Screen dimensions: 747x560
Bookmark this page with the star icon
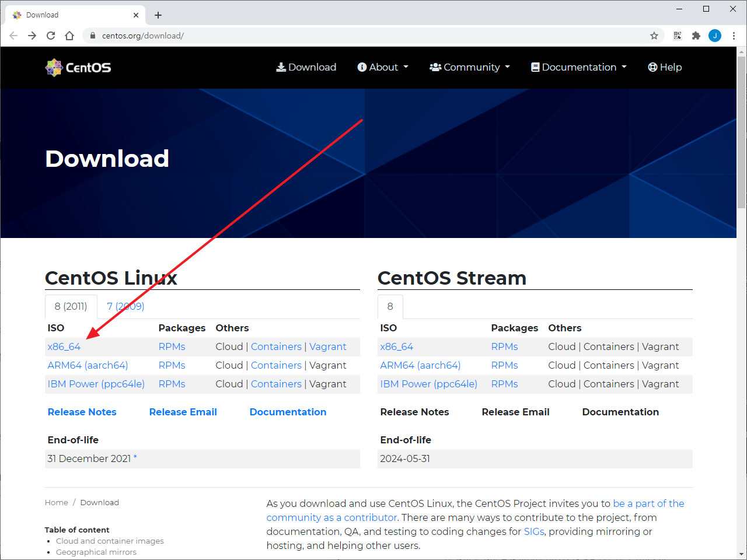(x=654, y=36)
